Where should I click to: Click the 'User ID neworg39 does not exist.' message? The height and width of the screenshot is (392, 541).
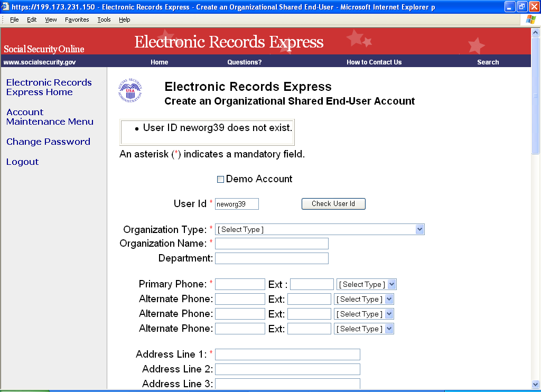coord(218,128)
